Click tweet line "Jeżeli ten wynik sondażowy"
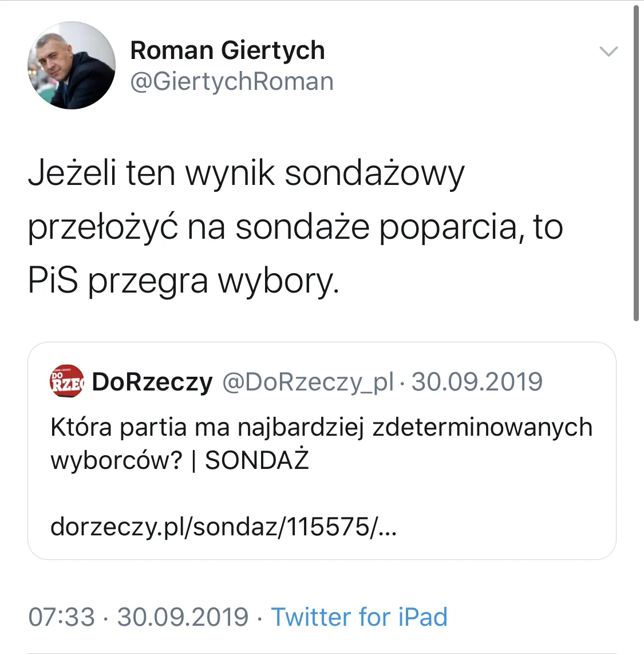Viewport: 644px width, 655px height. (x=246, y=173)
